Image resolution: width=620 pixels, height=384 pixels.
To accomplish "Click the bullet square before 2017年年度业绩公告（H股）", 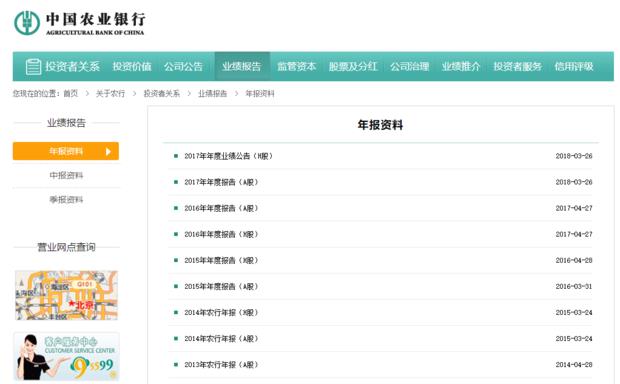I will pos(176,156).
